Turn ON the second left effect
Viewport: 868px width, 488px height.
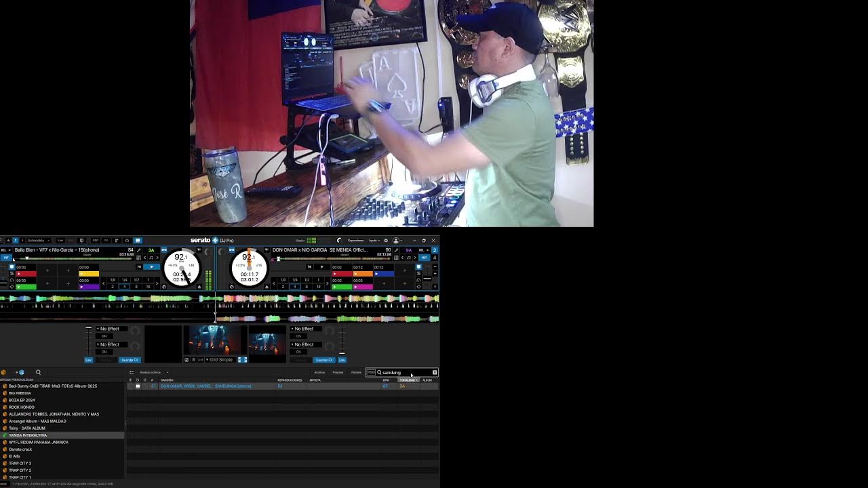[x=104, y=352]
